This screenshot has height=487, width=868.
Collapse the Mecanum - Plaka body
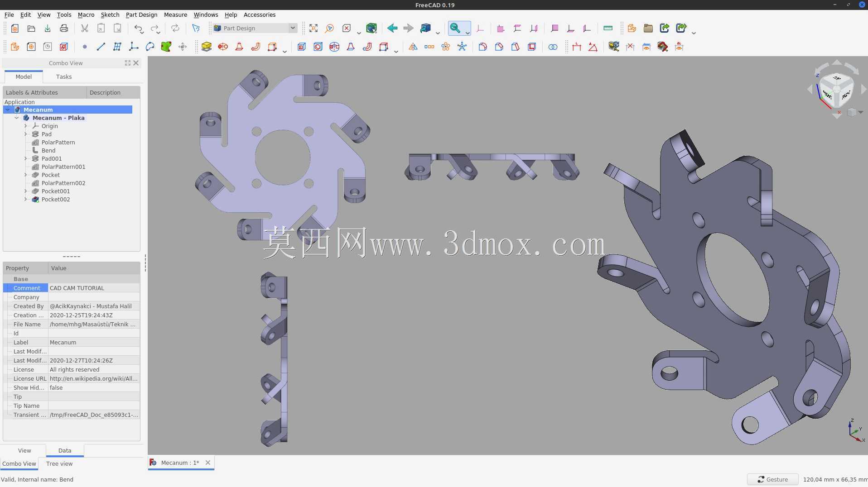(x=17, y=118)
